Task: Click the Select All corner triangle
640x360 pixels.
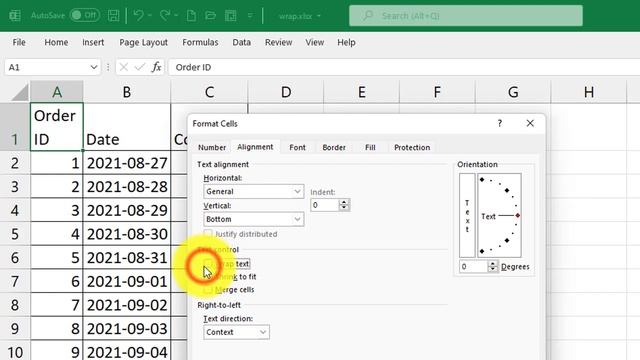Action: click(20, 92)
